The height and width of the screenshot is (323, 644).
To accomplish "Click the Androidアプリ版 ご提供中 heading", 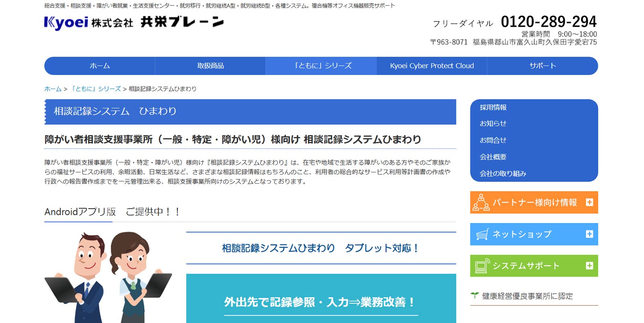I will [112, 211].
